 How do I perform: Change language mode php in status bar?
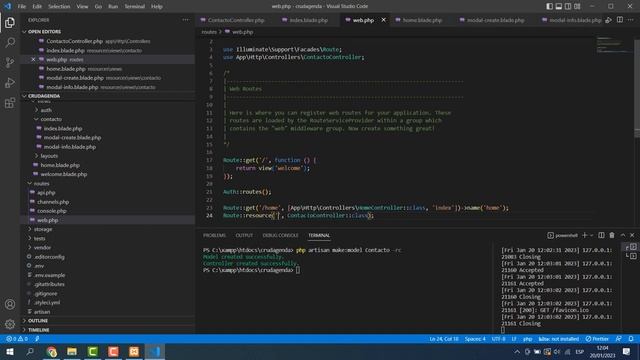527,339
